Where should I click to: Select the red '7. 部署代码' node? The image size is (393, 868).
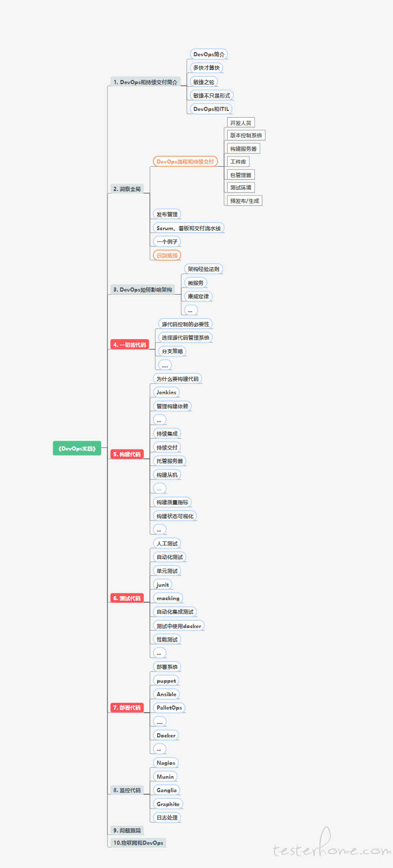pyautogui.click(x=127, y=708)
